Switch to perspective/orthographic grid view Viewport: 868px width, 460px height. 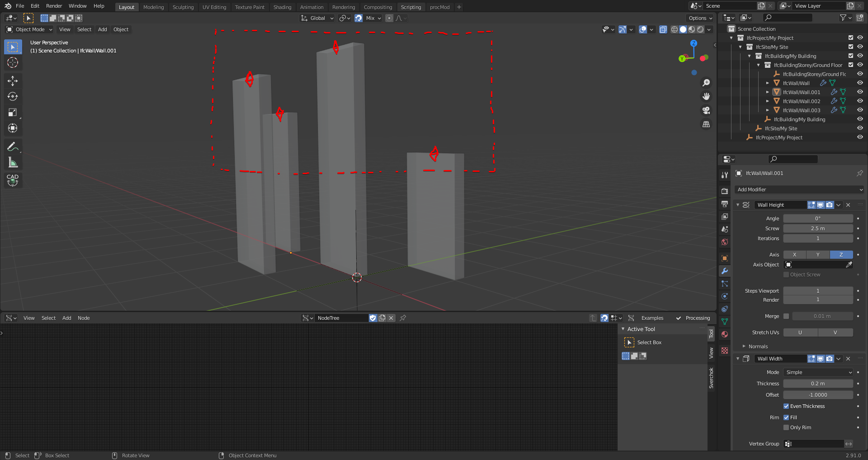pyautogui.click(x=706, y=124)
